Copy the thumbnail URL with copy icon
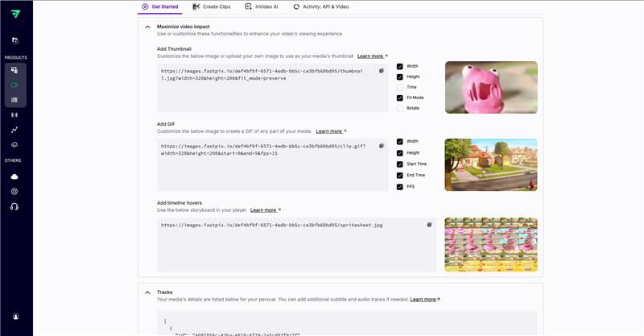Image resolution: width=644 pixels, height=336 pixels. (x=381, y=71)
